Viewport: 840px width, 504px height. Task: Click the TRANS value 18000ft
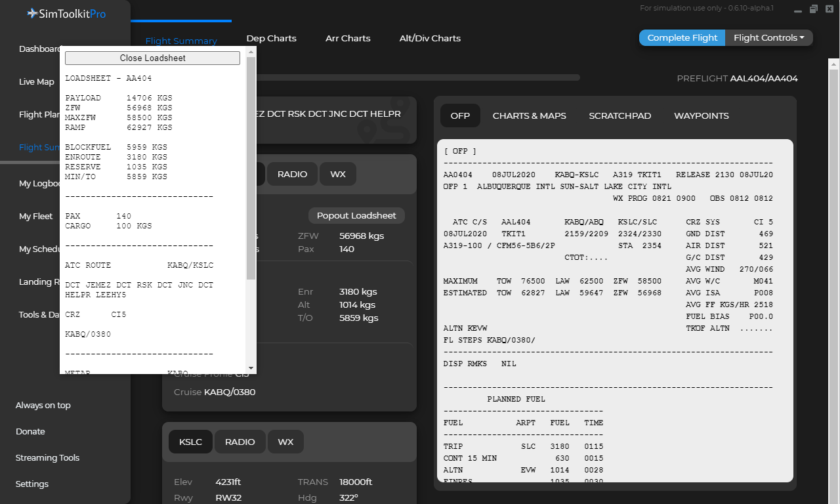click(x=356, y=482)
